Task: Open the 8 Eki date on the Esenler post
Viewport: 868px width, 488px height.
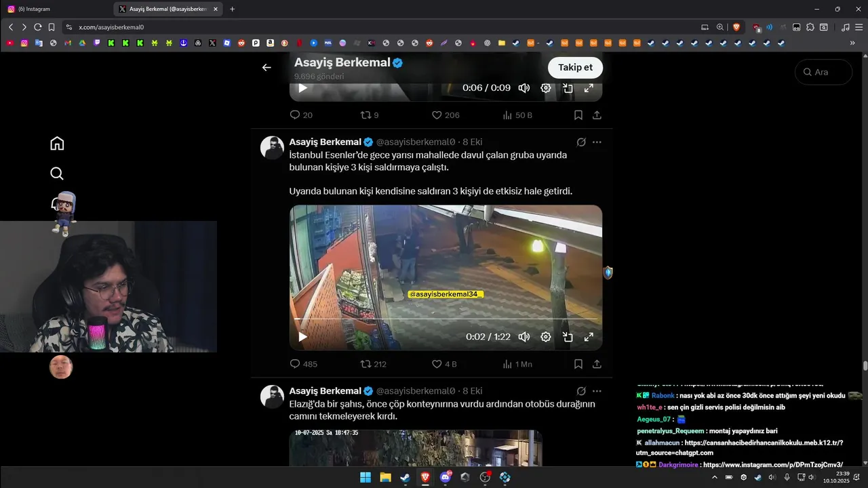Action: coord(473,142)
